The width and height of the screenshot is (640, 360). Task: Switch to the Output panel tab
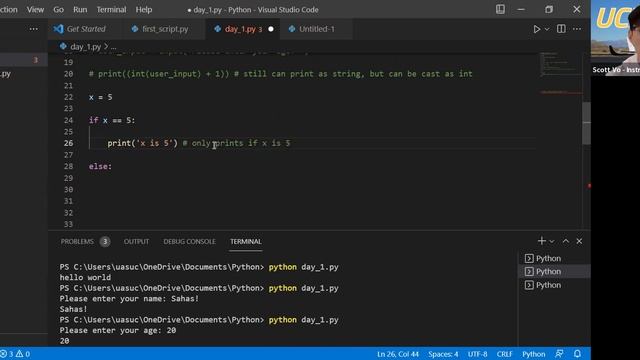pyautogui.click(x=136, y=242)
